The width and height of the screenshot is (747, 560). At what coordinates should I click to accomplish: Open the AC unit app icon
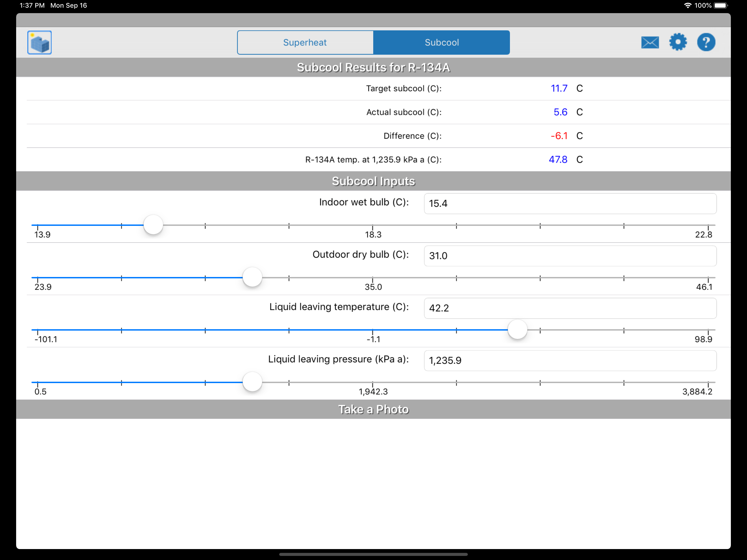click(x=40, y=42)
